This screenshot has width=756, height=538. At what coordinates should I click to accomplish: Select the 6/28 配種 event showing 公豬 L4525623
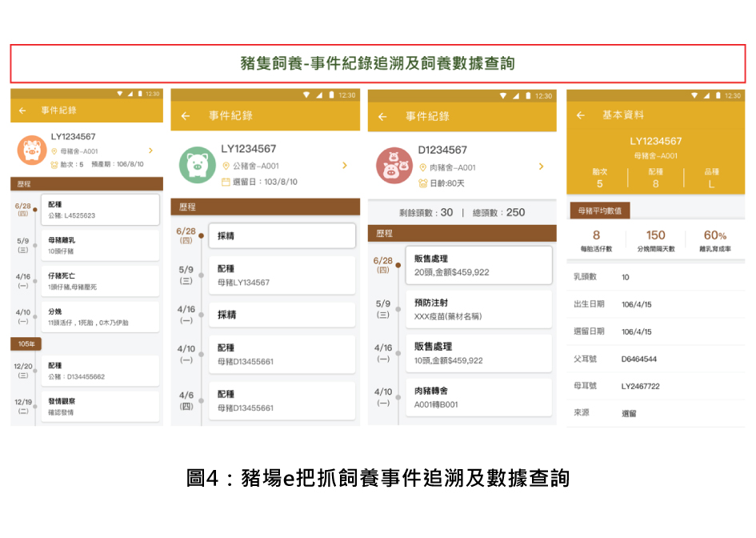pos(99,209)
